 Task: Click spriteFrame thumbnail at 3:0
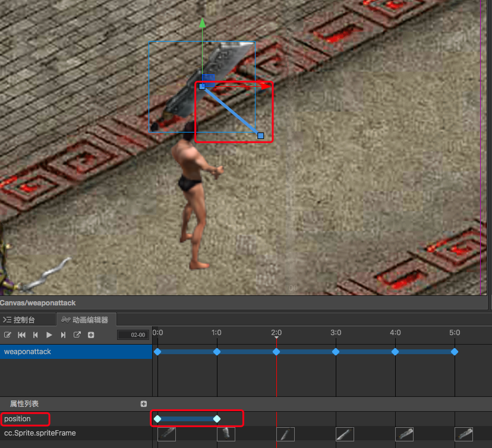[345, 434]
